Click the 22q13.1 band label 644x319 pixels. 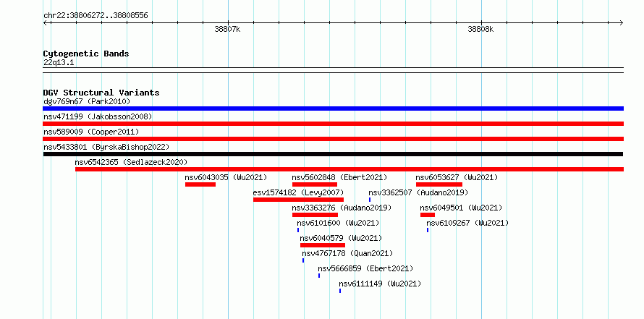pyautogui.click(x=59, y=63)
